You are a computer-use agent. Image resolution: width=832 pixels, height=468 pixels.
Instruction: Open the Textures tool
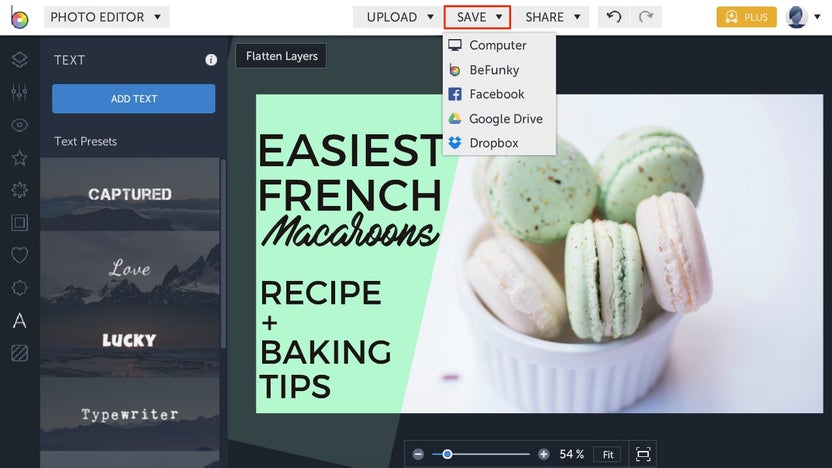pyautogui.click(x=20, y=353)
